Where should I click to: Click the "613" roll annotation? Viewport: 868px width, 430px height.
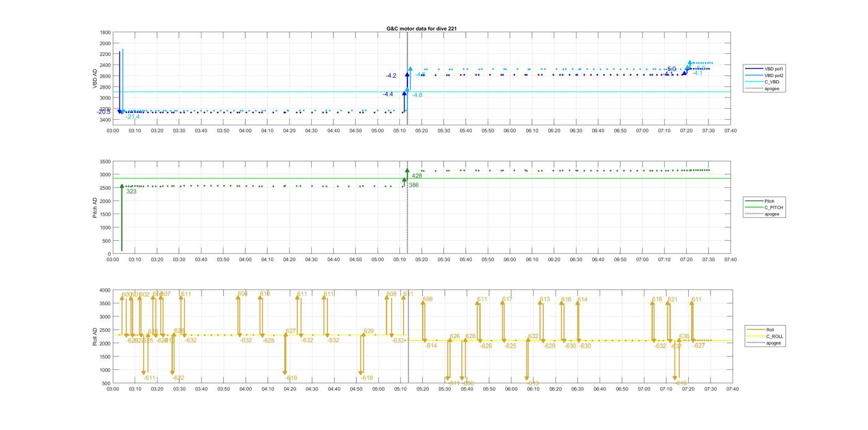click(544, 300)
